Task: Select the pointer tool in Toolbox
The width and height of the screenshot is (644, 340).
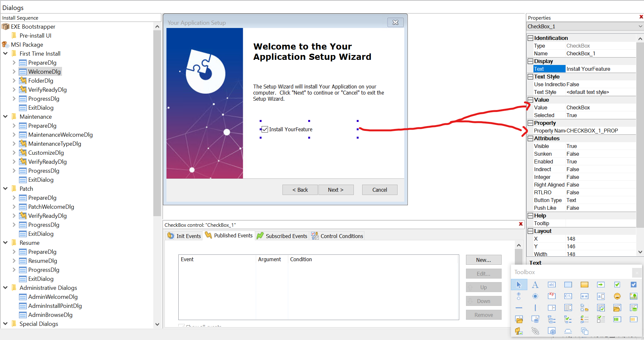Action: click(519, 285)
